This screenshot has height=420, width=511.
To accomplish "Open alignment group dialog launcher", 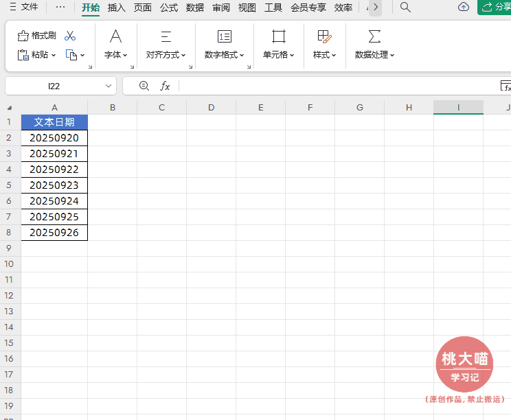I will (x=191, y=67).
